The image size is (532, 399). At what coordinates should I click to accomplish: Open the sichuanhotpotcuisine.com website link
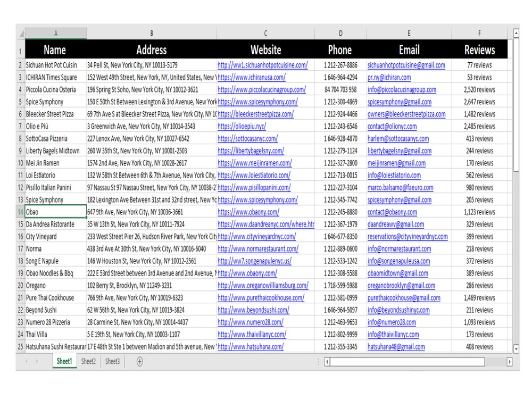pyautogui.click(x=263, y=65)
